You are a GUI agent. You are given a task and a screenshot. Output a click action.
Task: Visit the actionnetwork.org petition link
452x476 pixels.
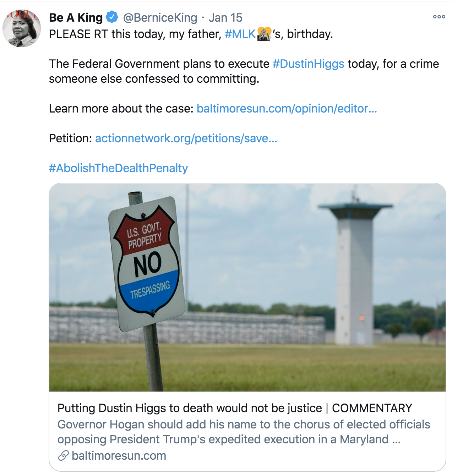186,138
